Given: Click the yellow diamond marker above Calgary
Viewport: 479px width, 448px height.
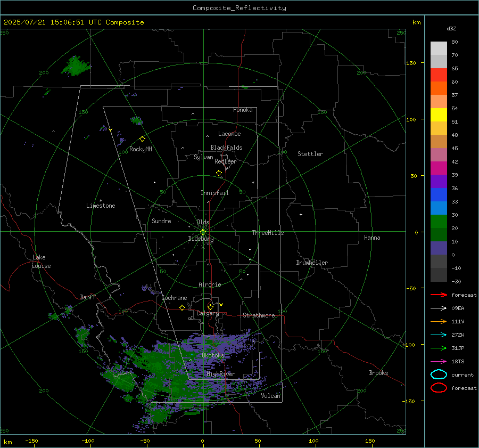Looking at the screenshot, I should click(210, 307).
